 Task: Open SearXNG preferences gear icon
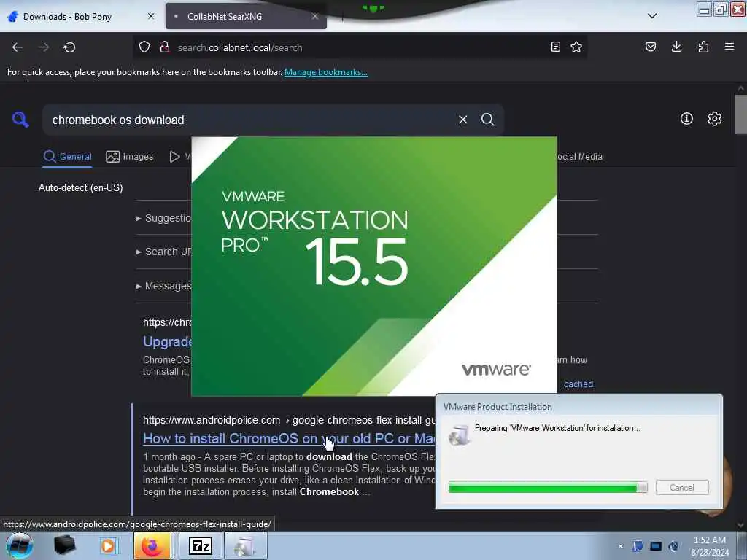click(714, 119)
